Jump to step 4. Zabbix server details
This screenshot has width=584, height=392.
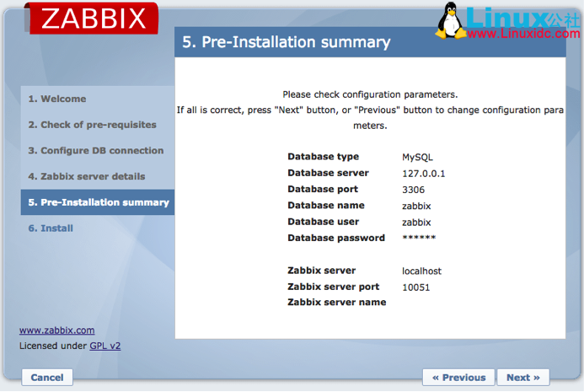point(87,176)
